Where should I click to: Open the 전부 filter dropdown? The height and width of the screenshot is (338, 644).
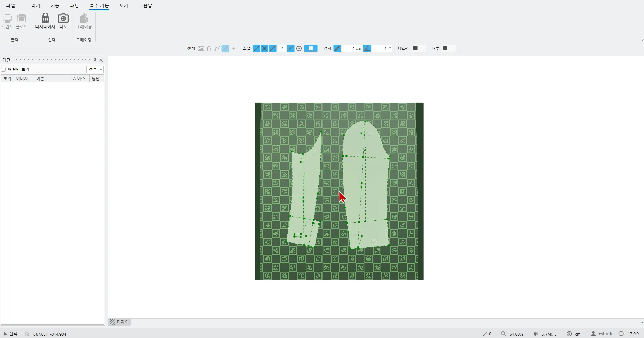point(95,69)
